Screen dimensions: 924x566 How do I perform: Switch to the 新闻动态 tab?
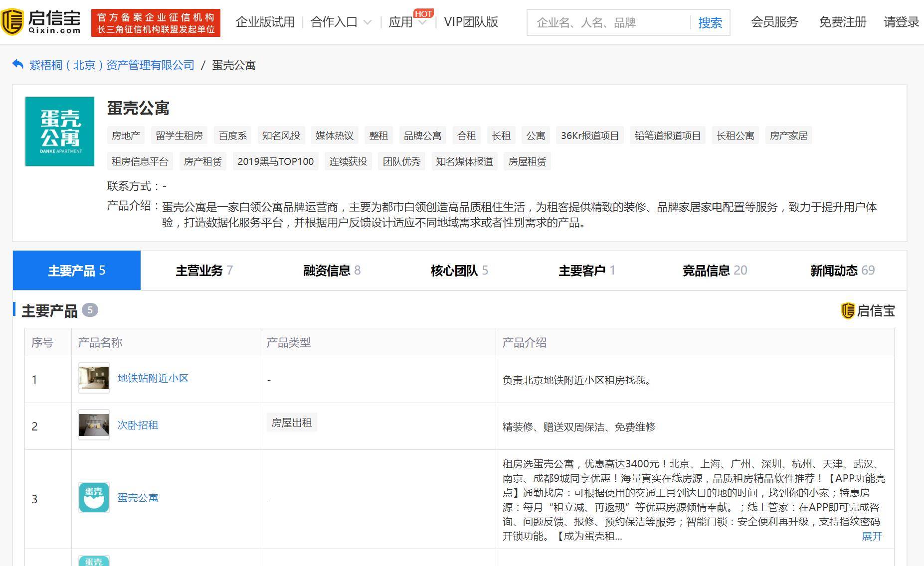pyautogui.click(x=843, y=270)
